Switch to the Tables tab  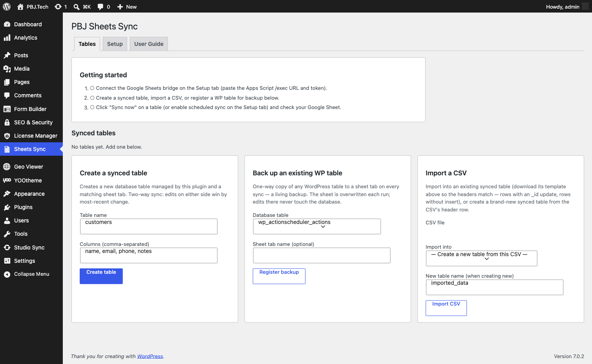[87, 44]
